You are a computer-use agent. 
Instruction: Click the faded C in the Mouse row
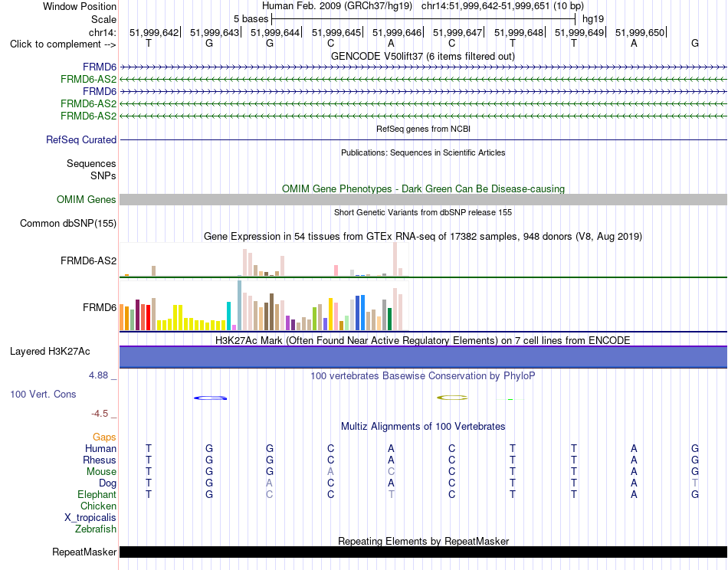pos(391,472)
